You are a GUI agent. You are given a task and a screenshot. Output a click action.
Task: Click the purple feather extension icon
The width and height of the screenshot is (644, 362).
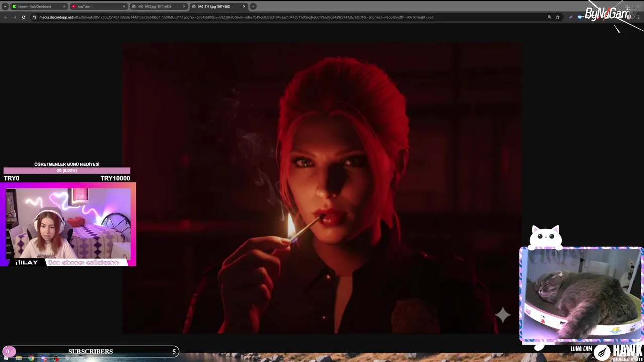571,17
